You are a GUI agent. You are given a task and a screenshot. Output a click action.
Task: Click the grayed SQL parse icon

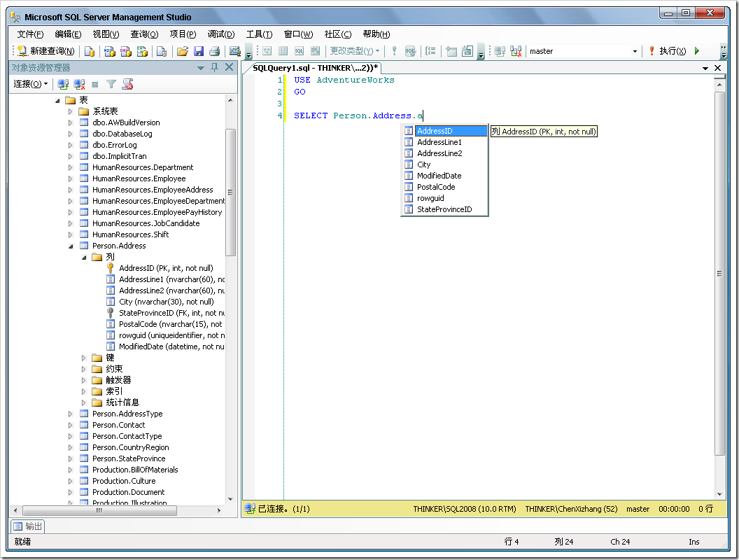(411, 51)
